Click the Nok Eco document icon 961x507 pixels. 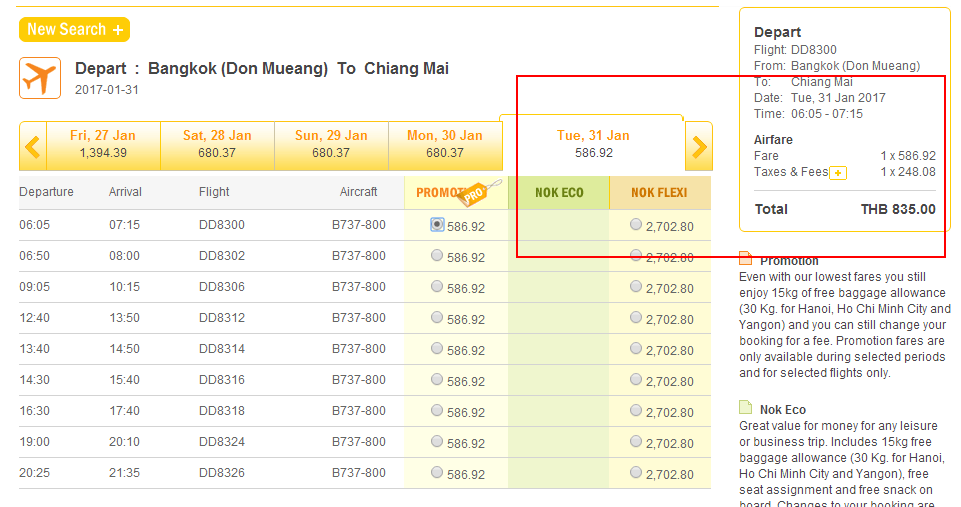745,408
